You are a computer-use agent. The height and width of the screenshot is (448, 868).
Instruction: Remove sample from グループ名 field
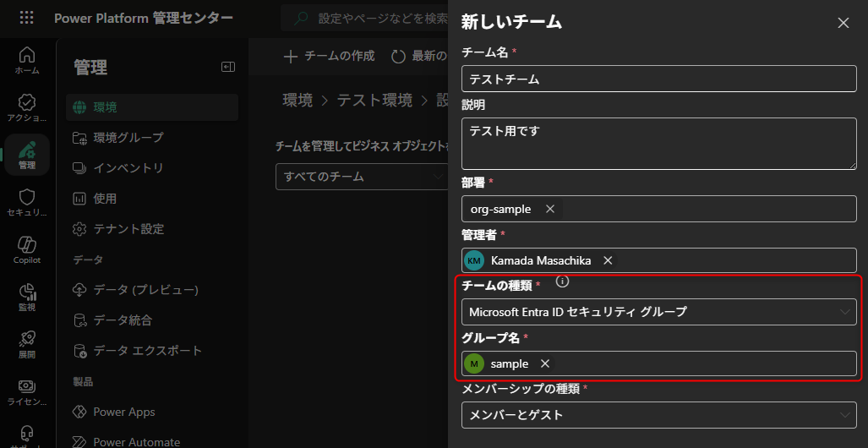545,363
